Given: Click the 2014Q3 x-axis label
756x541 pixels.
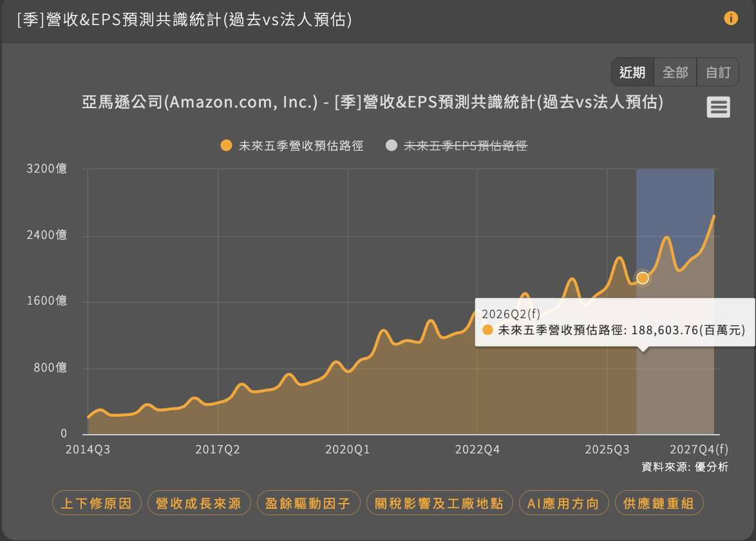Looking at the screenshot, I should [88, 450].
